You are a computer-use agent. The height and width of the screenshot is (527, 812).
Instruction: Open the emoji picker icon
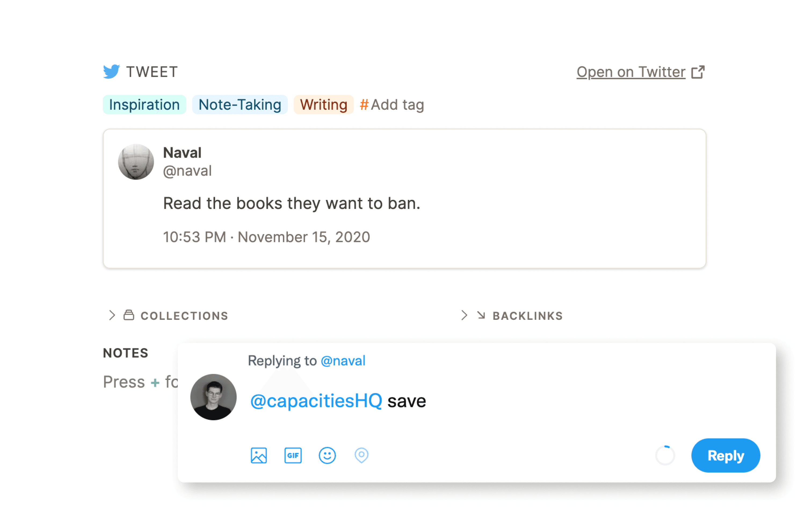pos(327,455)
